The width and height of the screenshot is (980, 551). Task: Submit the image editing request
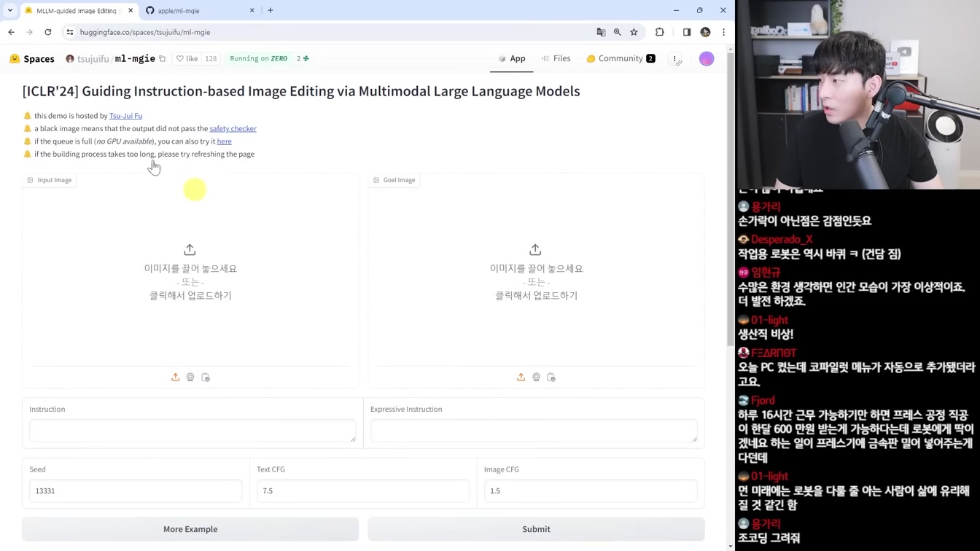[x=536, y=529]
